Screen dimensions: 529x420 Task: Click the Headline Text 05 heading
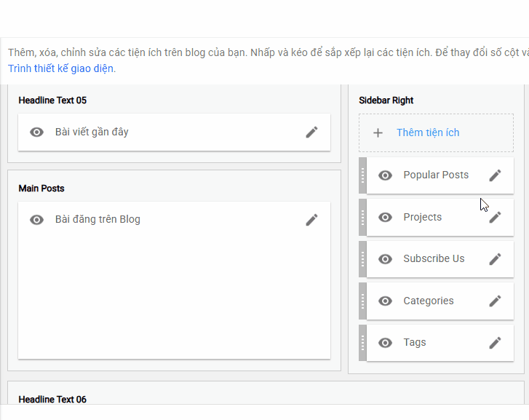[x=52, y=100]
